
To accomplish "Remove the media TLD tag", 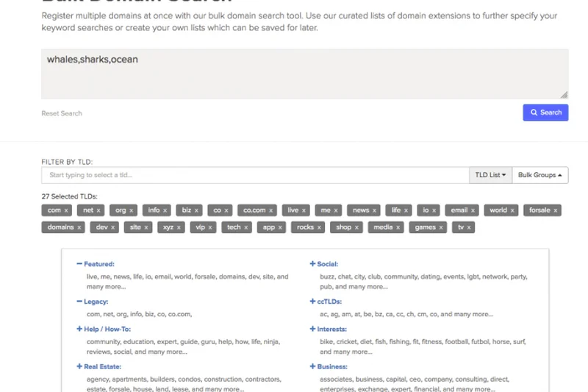I will 398,228.
